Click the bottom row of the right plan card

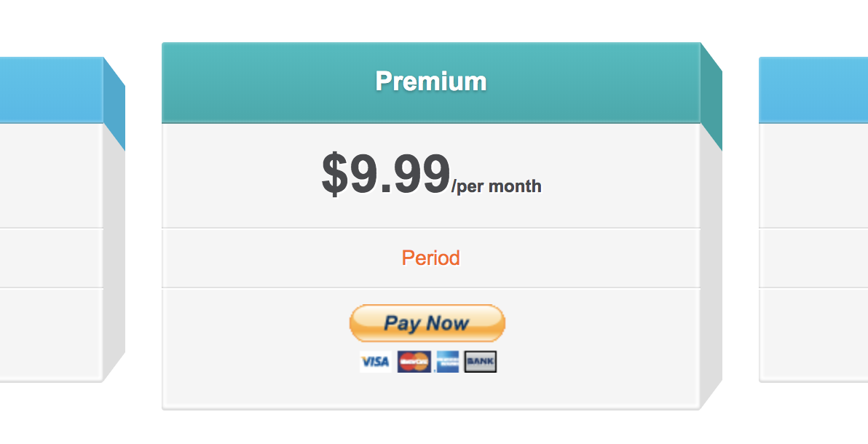pos(813,333)
